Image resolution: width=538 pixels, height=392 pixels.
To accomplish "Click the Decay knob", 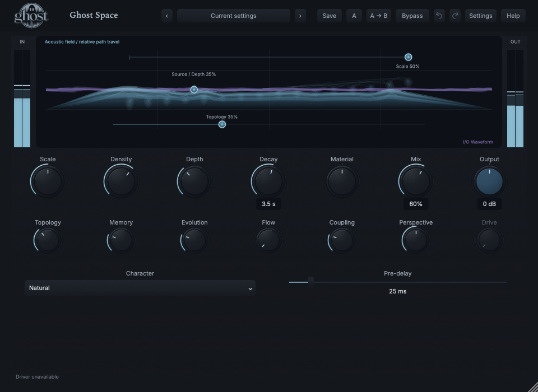I will click(268, 181).
